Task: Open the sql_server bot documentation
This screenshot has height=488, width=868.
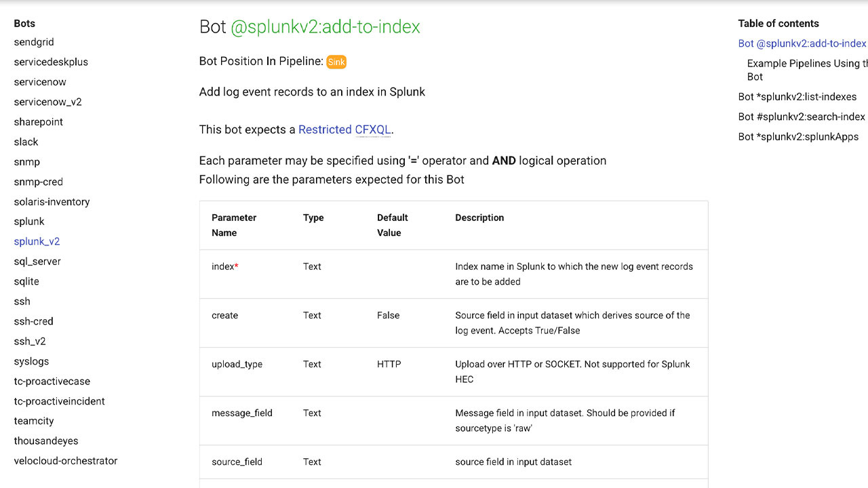Action: point(37,261)
